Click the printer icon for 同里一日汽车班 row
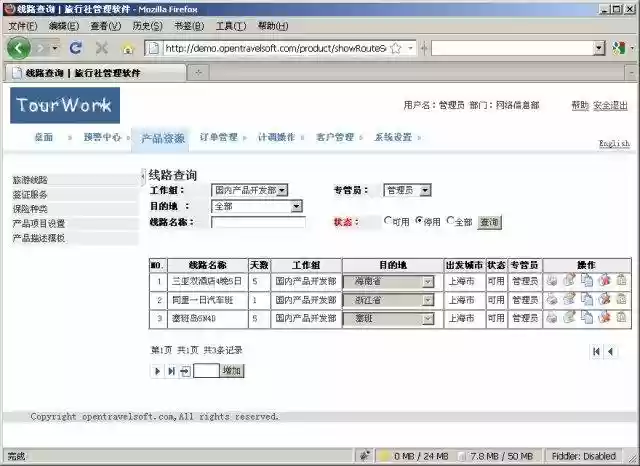Image resolution: width=640 pixels, height=466 pixels. click(x=552, y=300)
